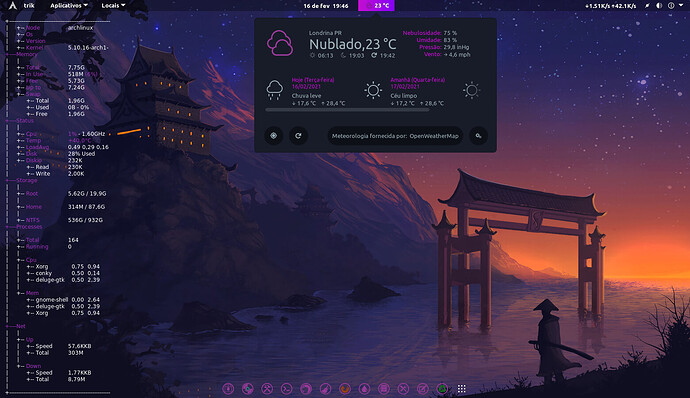The height and width of the screenshot is (398, 690).
Task: Click the Conky Up Speed row
Action: [x=59, y=346]
